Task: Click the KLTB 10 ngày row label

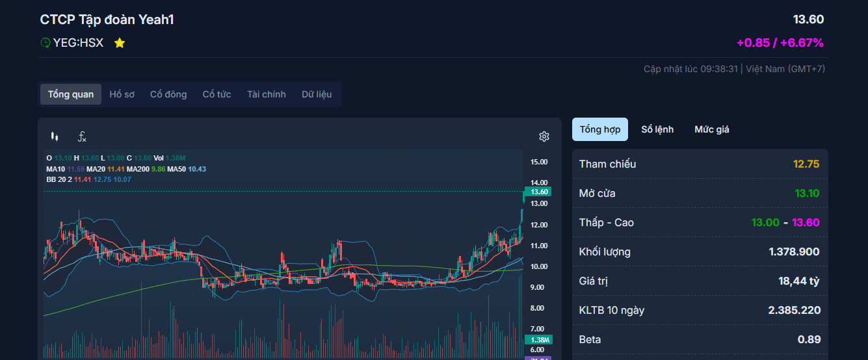Action: point(612,310)
